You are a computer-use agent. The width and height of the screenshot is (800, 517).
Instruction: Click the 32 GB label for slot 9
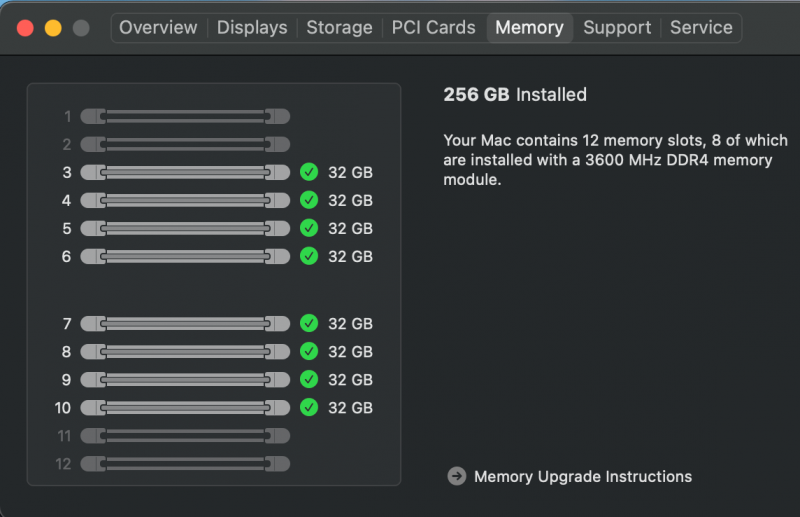pyautogui.click(x=350, y=380)
